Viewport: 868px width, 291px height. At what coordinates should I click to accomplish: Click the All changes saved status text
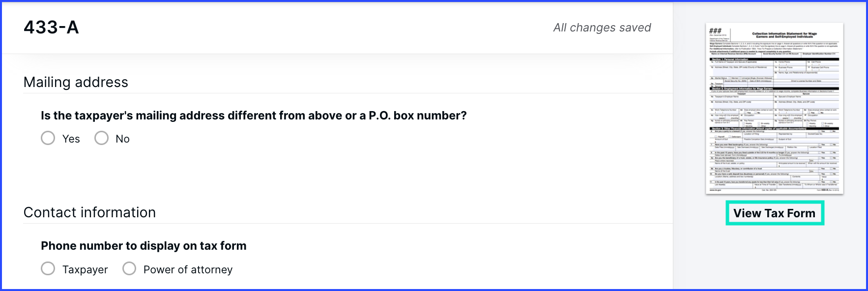[602, 28]
